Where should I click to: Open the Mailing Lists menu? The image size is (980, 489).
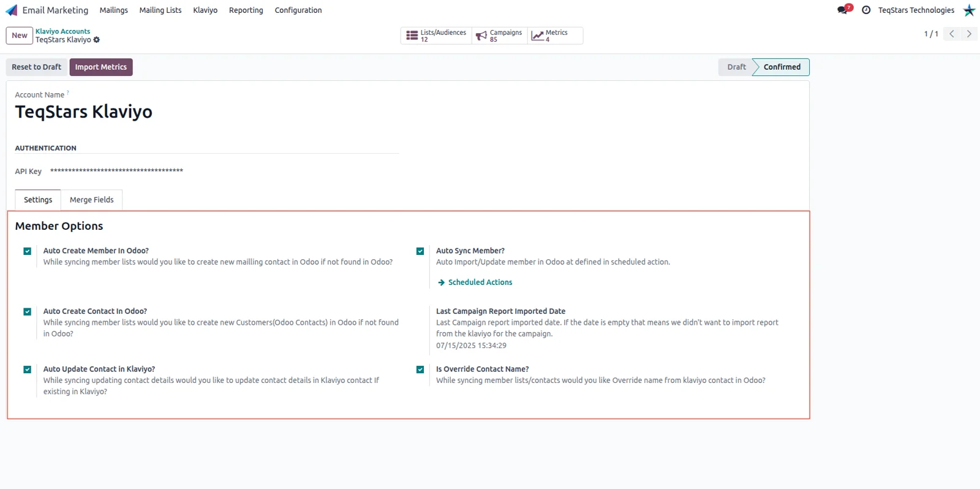coord(160,10)
